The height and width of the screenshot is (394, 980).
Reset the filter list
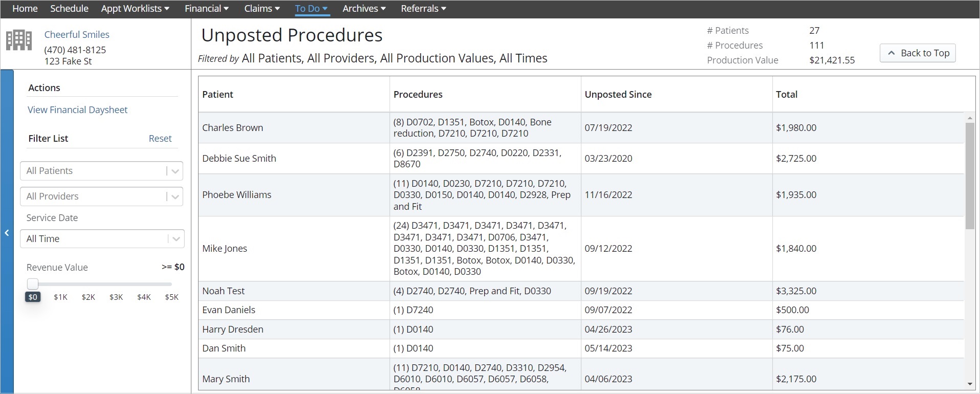coord(160,139)
